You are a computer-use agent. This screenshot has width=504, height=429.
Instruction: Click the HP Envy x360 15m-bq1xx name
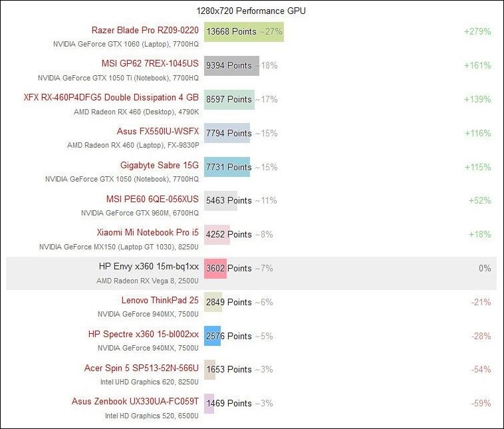(148, 267)
